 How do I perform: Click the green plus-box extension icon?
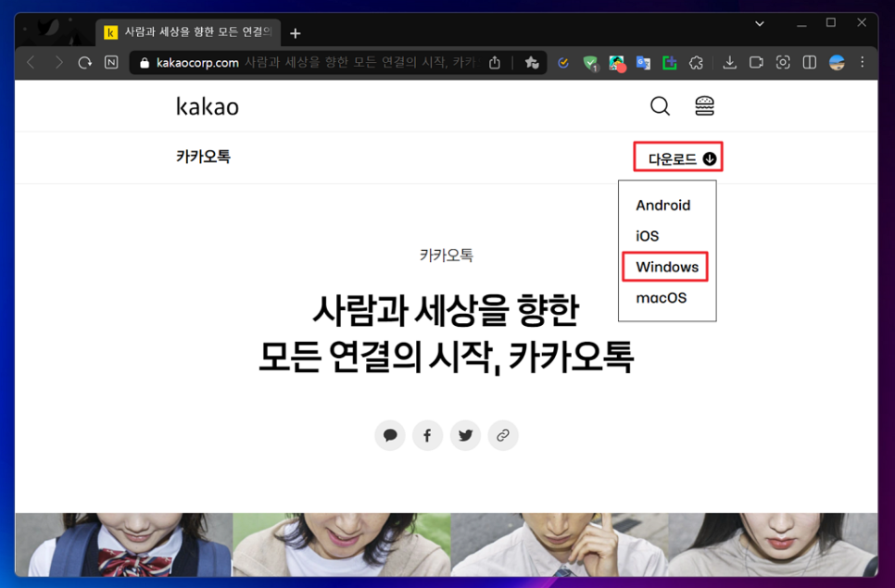pyautogui.click(x=670, y=63)
